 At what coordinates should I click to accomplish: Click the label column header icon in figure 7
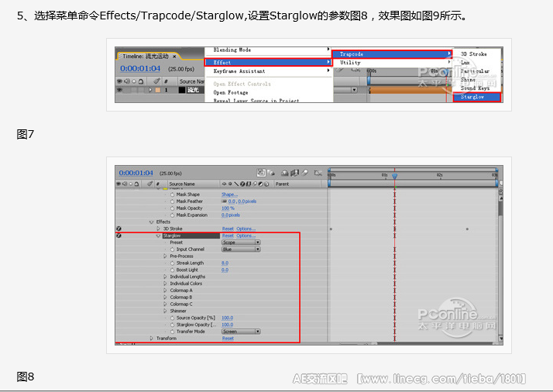pos(157,81)
